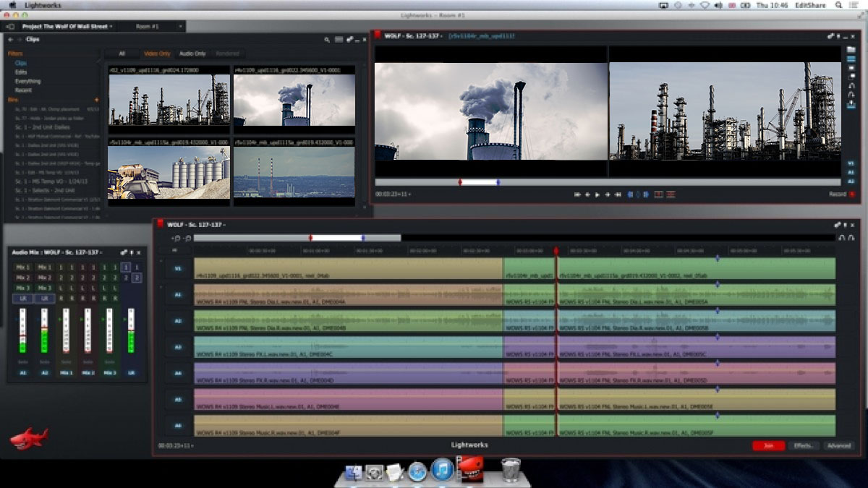Open iTunes from the Dock
Screen dimensions: 868x488
click(x=442, y=471)
